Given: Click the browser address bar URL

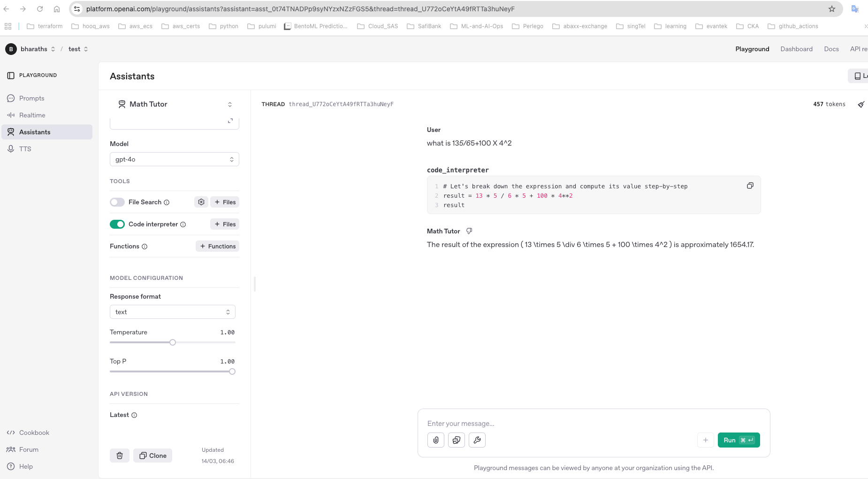Looking at the screenshot, I should point(300,9).
